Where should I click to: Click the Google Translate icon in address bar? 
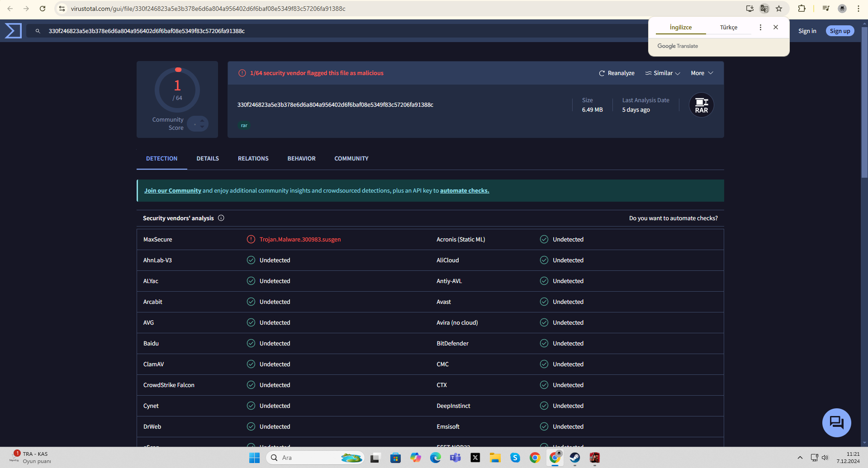pos(764,9)
